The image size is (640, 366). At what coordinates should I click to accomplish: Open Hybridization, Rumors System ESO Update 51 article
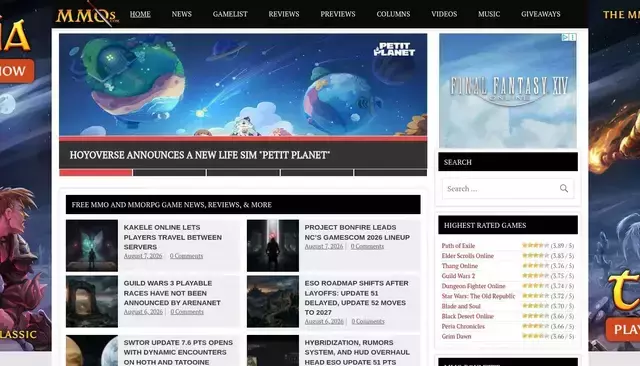coord(357,352)
